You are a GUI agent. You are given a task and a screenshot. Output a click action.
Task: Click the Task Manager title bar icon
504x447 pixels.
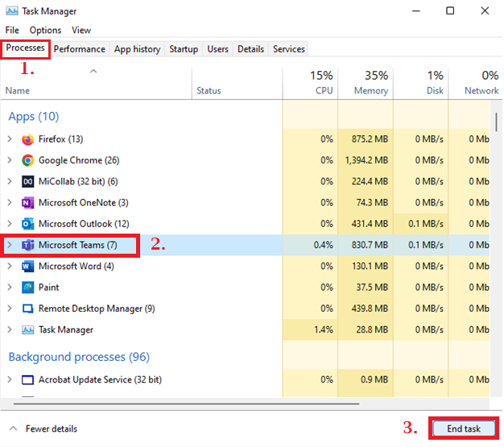(12, 11)
